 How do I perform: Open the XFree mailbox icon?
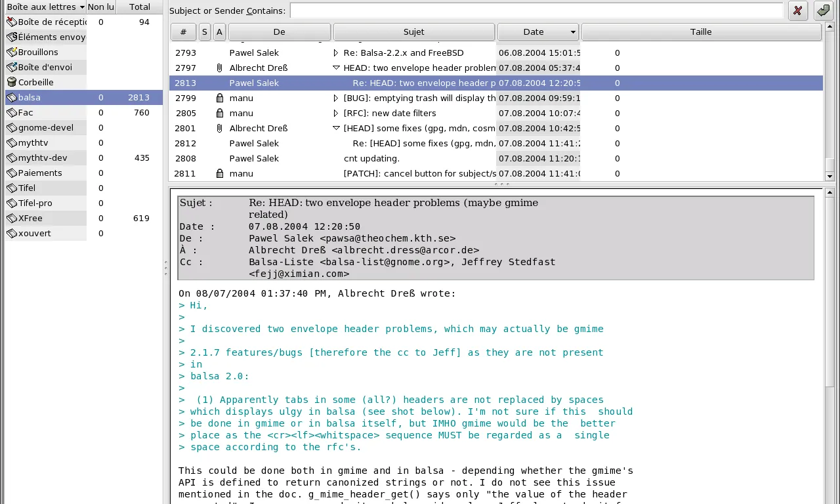click(x=12, y=218)
